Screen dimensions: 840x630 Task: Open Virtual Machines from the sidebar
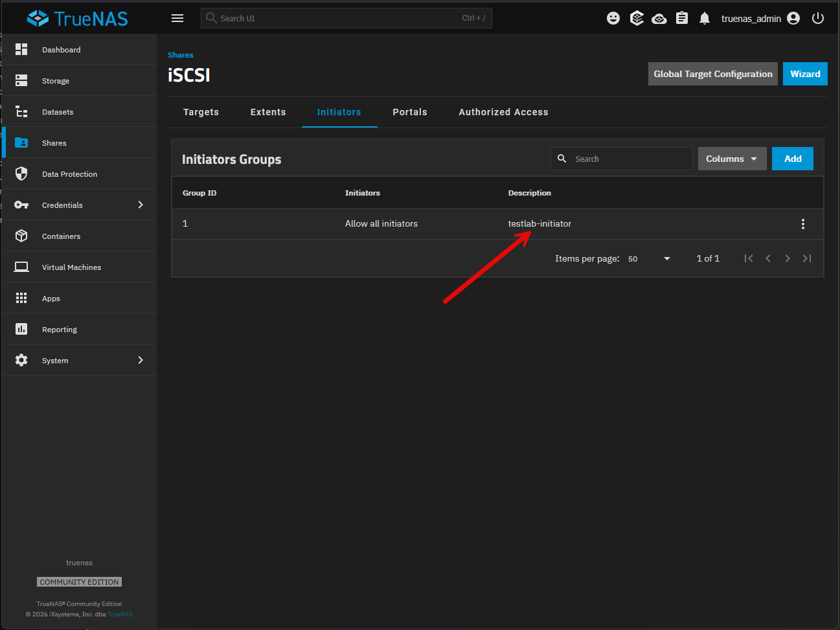click(x=80, y=267)
